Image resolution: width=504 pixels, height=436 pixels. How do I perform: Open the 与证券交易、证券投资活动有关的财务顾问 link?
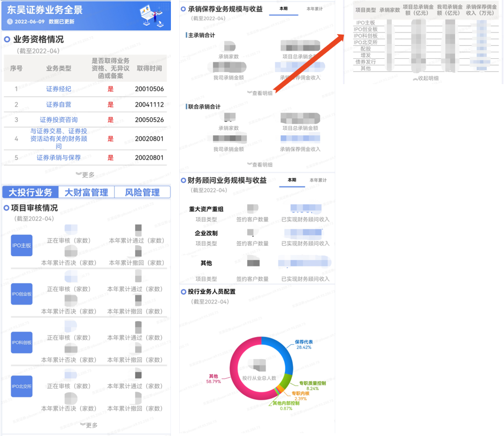click(58, 139)
